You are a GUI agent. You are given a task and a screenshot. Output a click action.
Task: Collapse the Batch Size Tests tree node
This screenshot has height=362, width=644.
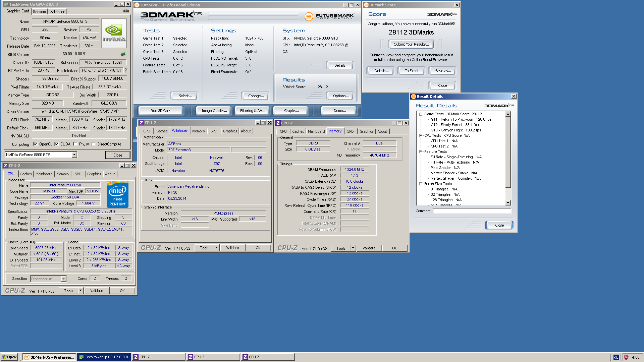(421, 184)
